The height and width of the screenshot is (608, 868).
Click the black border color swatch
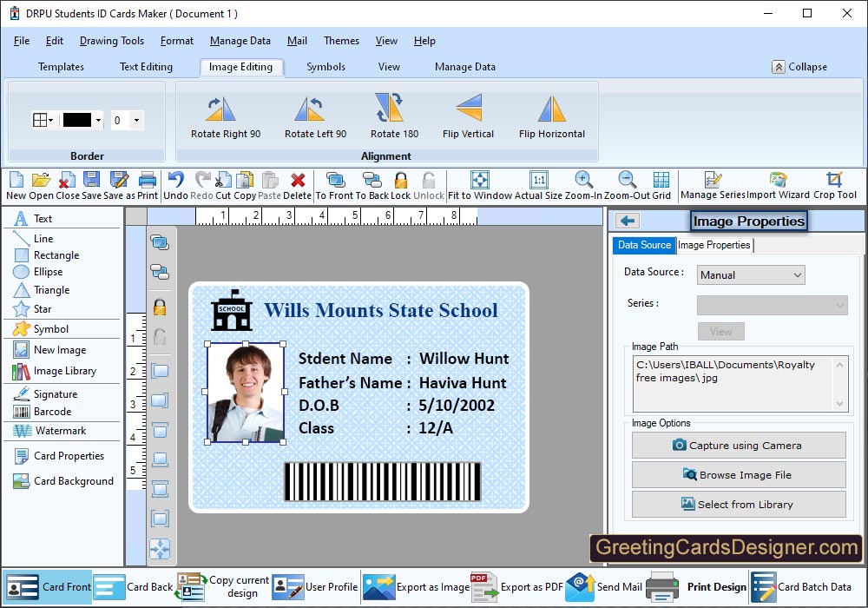tap(77, 120)
